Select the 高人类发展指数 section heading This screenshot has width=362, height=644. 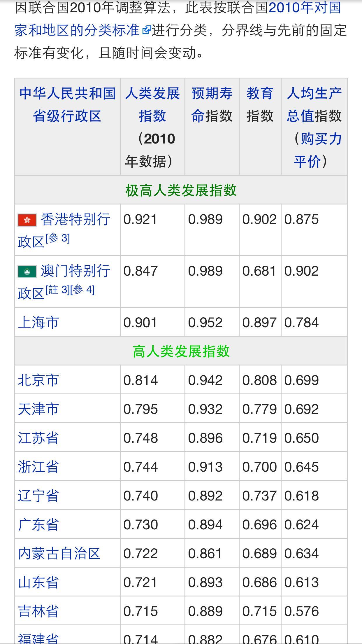(x=181, y=351)
